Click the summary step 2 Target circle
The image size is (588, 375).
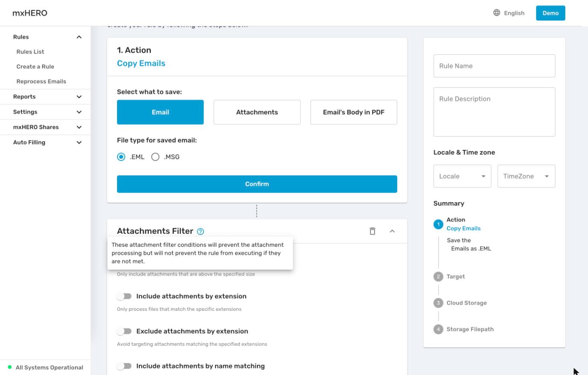click(x=438, y=277)
